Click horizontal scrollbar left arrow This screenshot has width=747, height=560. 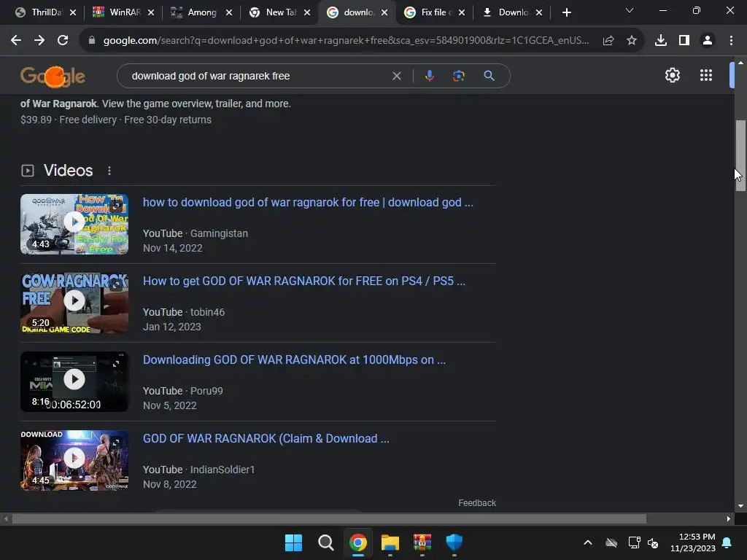[6, 518]
